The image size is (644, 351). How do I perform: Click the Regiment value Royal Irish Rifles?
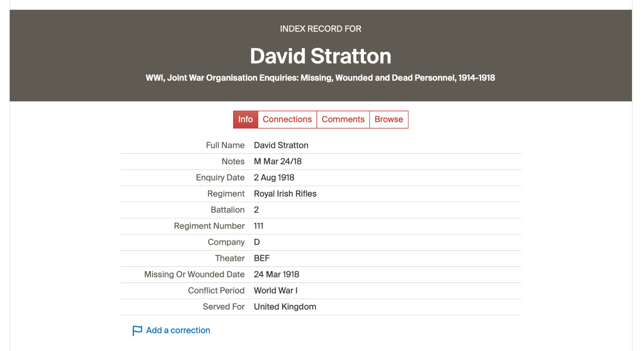pyautogui.click(x=285, y=194)
